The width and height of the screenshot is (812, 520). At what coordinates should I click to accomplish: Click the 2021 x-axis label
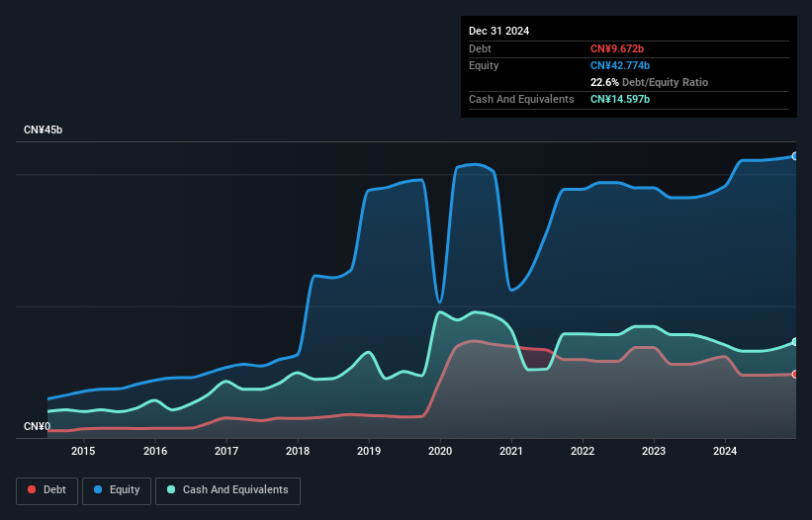[511, 451]
